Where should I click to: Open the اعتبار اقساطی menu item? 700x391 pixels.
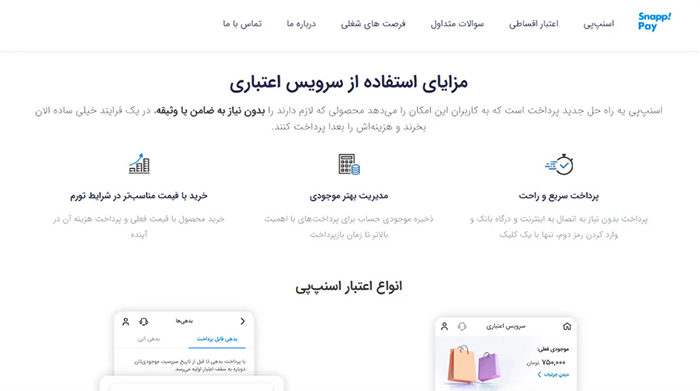533,24
